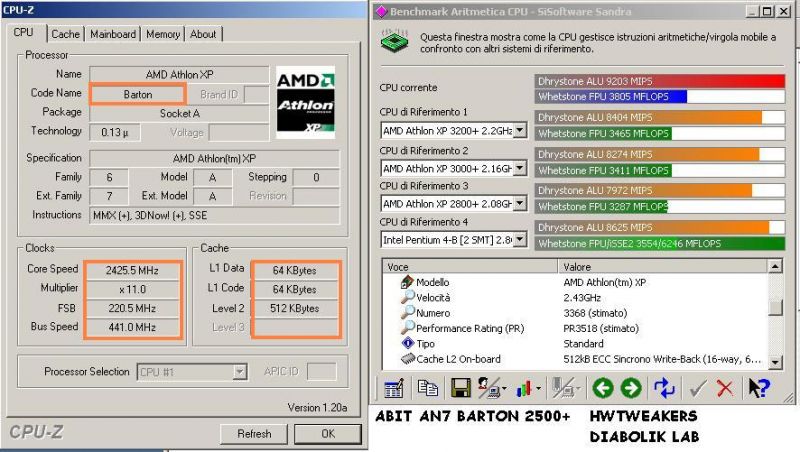Open CPU di Riferimento 1 dropdown

point(519,131)
